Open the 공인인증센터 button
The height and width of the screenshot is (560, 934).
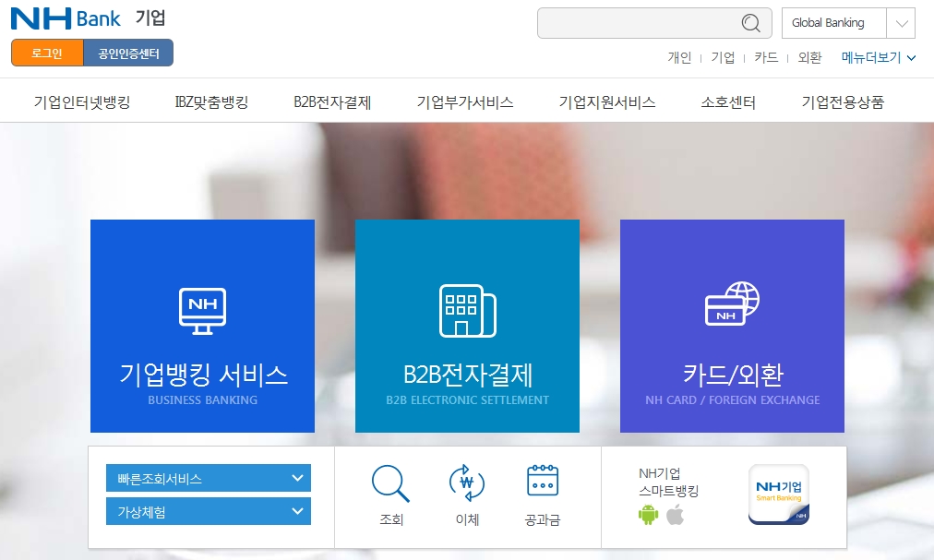point(128,53)
